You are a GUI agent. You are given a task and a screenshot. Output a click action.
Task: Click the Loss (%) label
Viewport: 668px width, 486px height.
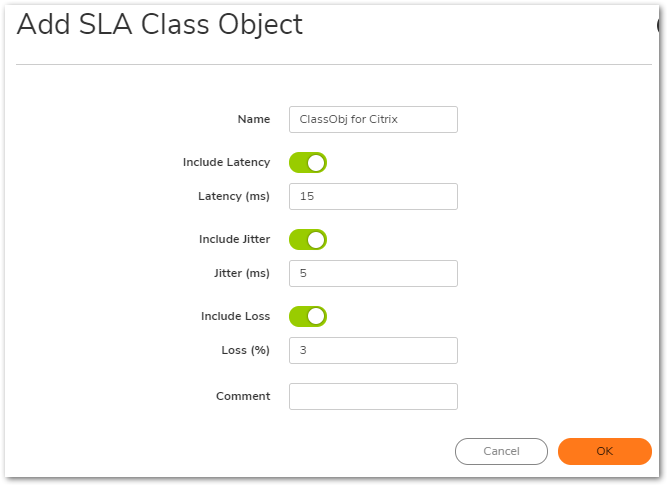point(245,351)
